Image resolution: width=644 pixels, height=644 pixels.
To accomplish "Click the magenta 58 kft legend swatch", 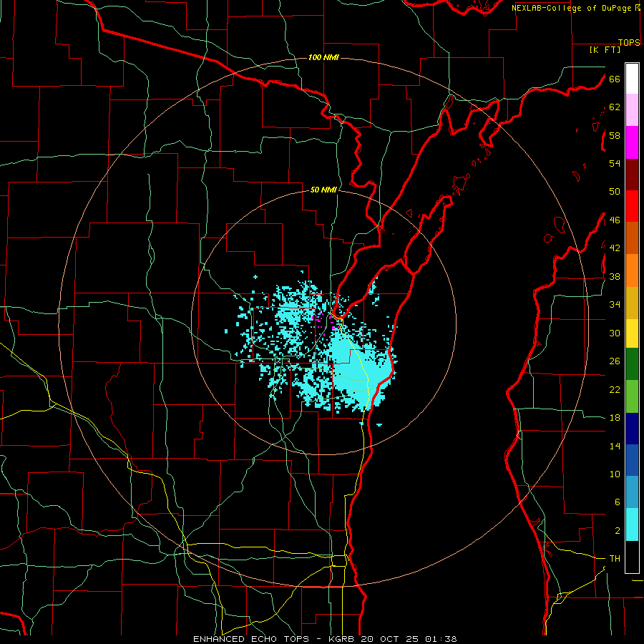I will click(632, 142).
